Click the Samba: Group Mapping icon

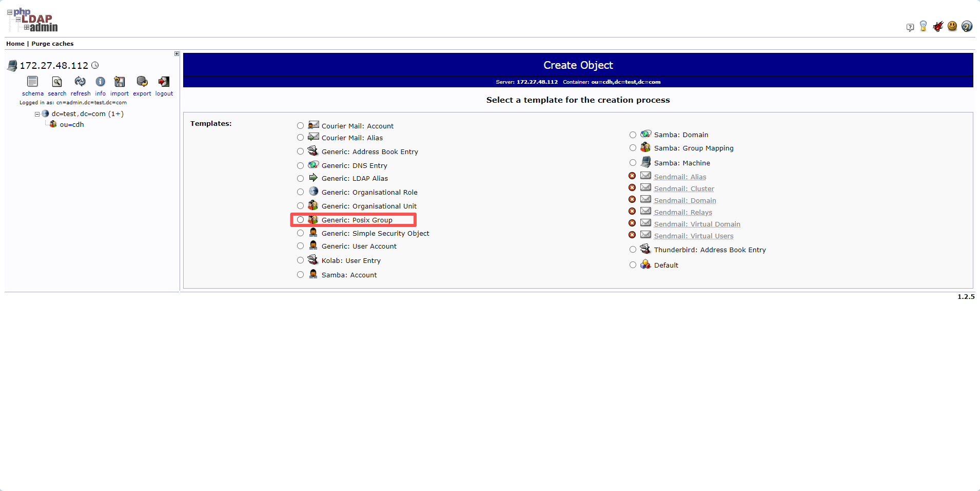tap(645, 147)
